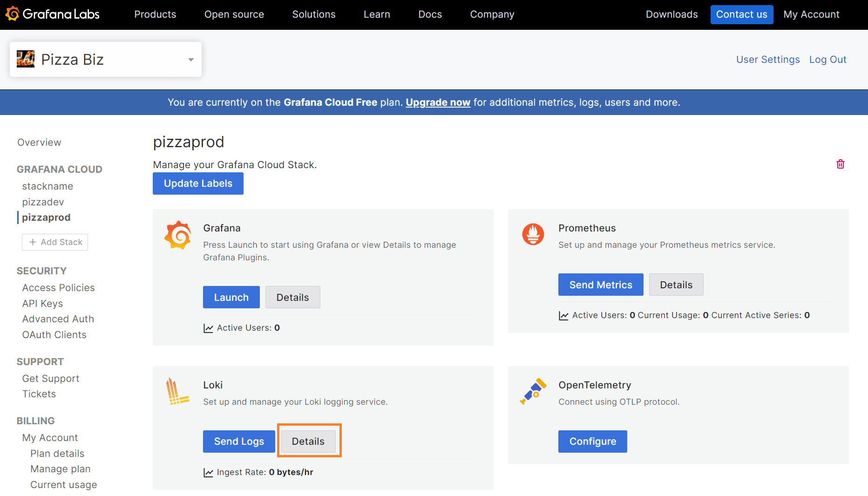868x496 pixels.
Task: Click the Loki logo icon
Action: [x=177, y=392]
